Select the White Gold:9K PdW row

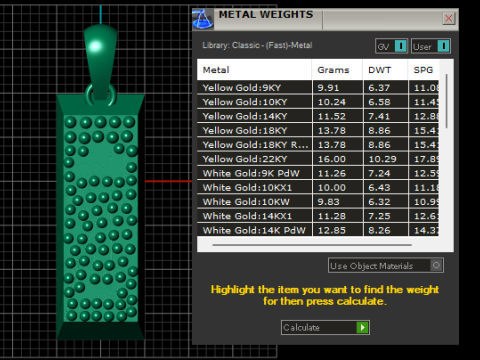pyautogui.click(x=318, y=173)
